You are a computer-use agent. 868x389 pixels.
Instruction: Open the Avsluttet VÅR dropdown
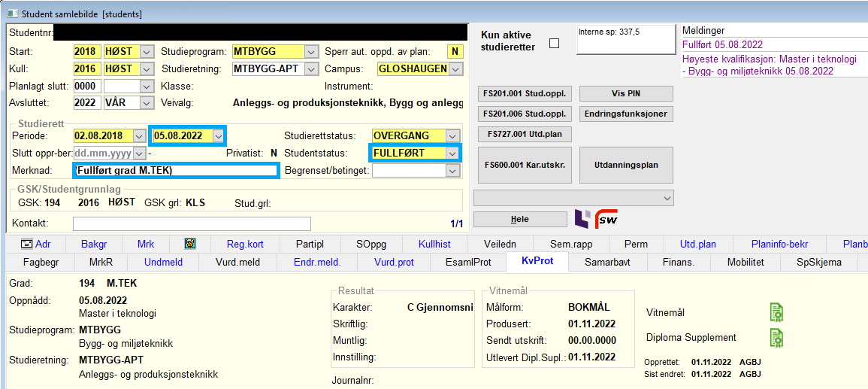[x=147, y=103]
